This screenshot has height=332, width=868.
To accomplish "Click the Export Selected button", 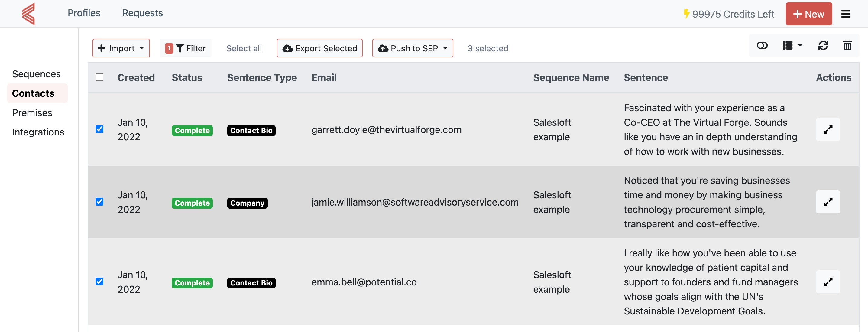I will click(319, 48).
